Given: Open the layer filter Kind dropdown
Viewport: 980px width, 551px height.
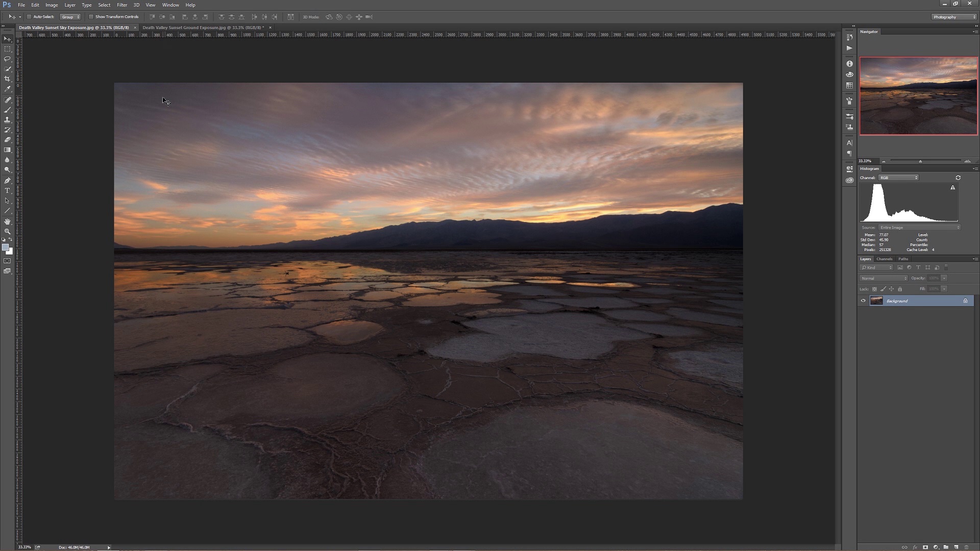Looking at the screenshot, I should 876,268.
